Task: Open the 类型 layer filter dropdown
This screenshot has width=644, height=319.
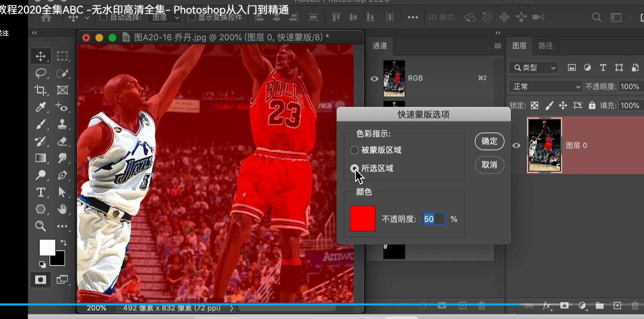Action: [x=534, y=67]
